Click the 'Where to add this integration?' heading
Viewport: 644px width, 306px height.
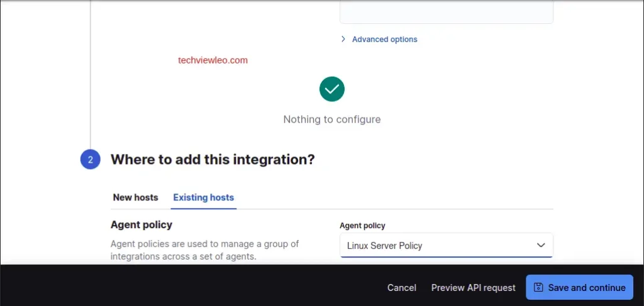click(x=213, y=160)
